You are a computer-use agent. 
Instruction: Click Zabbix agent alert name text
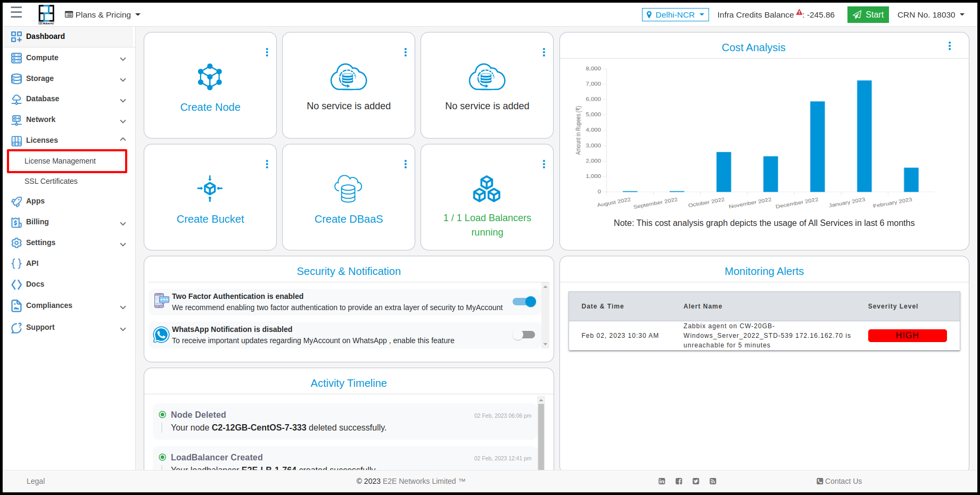coord(767,335)
